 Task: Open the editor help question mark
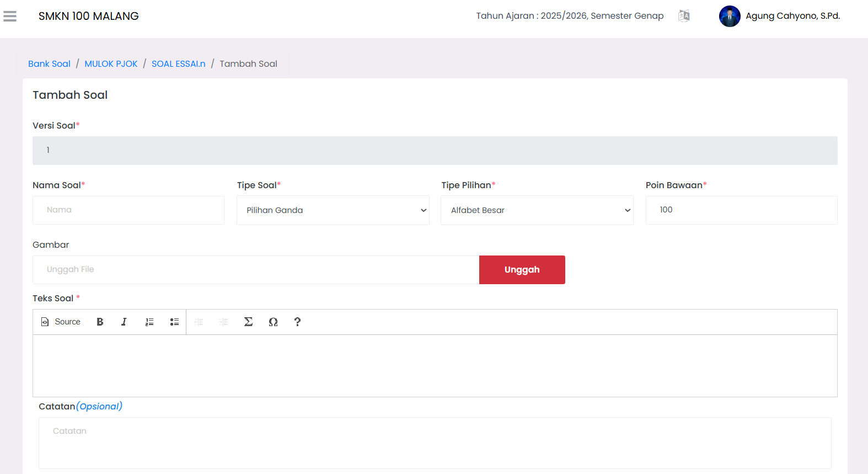coord(297,322)
